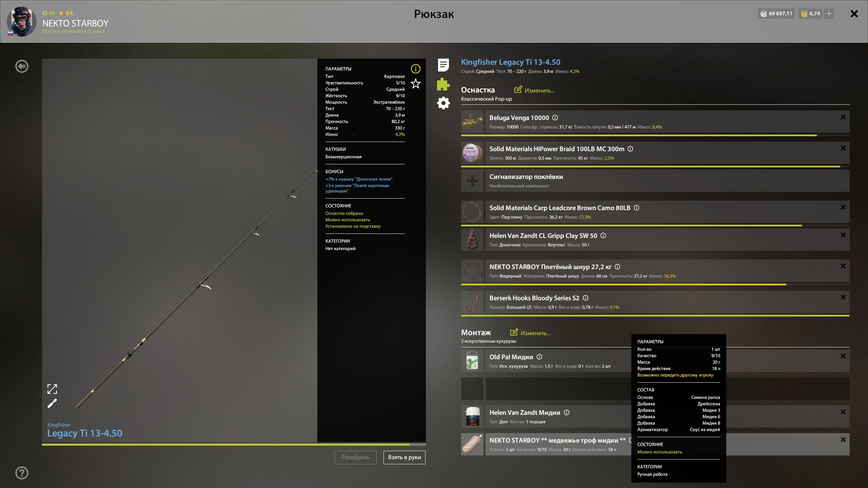Remove Old Pal Мидии bait
Screen dimensions: 868x488
click(843, 356)
